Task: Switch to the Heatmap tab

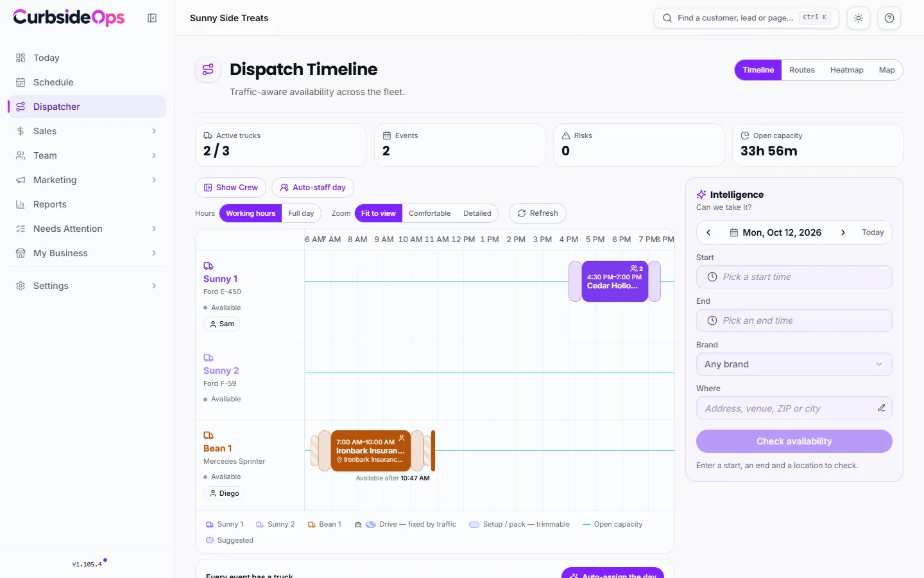Action: coord(847,70)
